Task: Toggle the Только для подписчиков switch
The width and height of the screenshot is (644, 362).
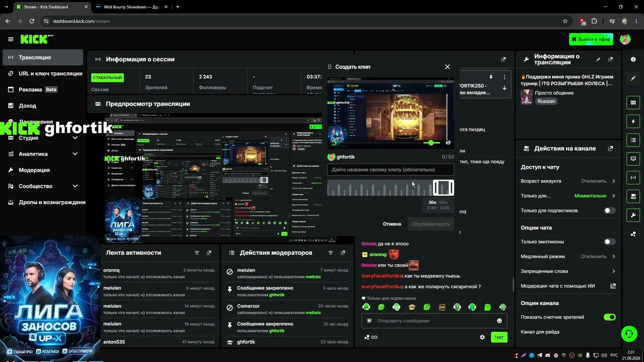Action: (x=609, y=211)
